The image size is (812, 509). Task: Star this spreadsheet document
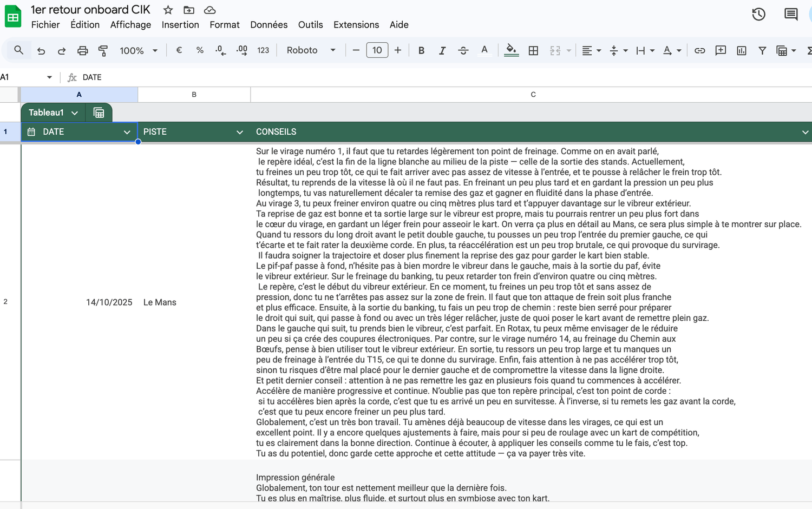pyautogui.click(x=168, y=10)
